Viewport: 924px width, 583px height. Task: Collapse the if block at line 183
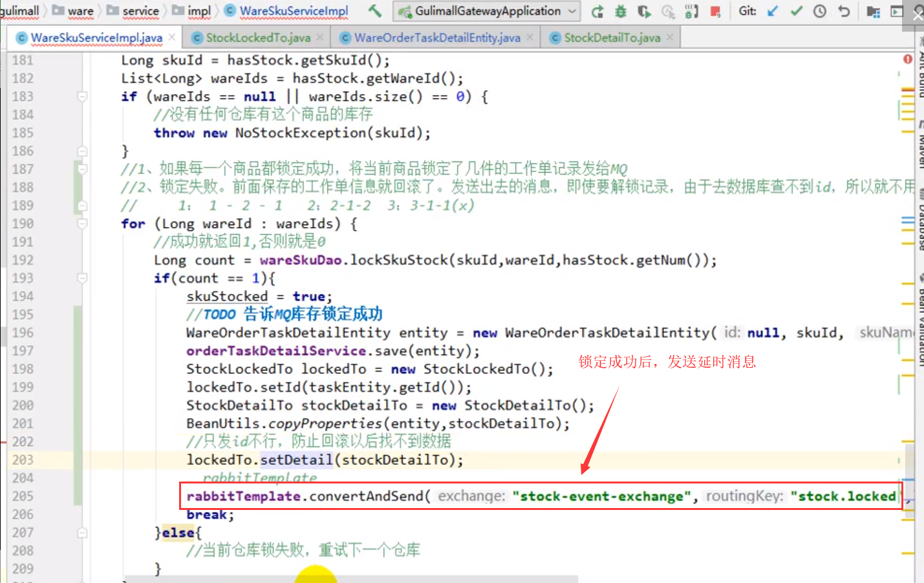[x=82, y=96]
